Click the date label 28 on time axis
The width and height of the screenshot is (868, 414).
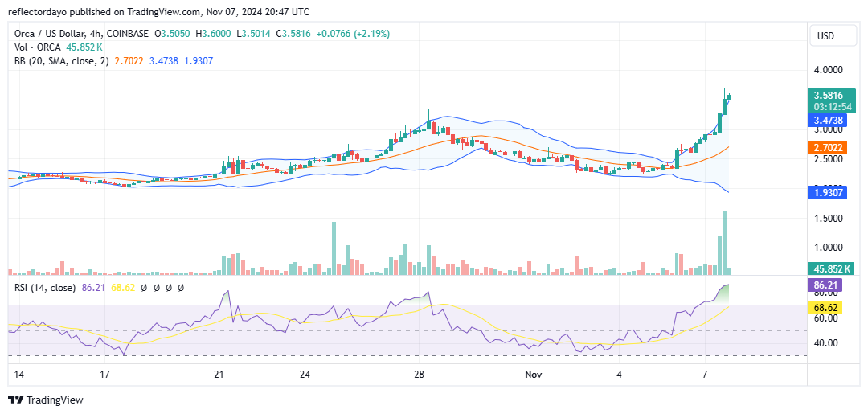coord(419,375)
